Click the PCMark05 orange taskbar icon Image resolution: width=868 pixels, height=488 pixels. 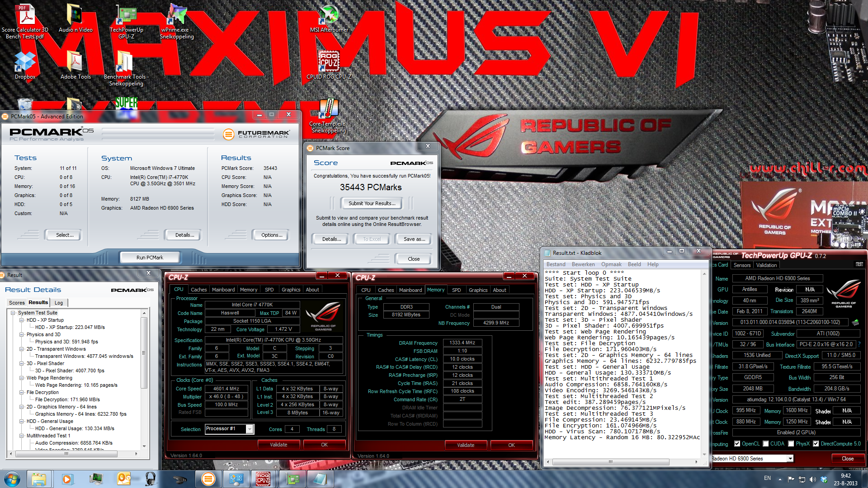tap(208, 479)
